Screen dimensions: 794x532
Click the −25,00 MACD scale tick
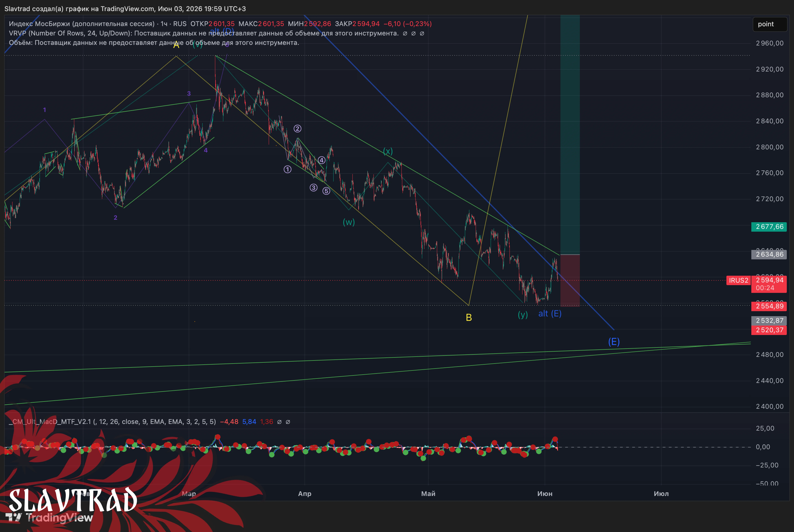[x=767, y=465]
